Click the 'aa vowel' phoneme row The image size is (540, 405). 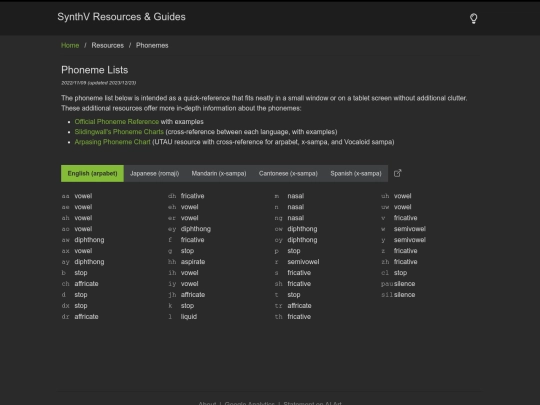click(x=77, y=196)
